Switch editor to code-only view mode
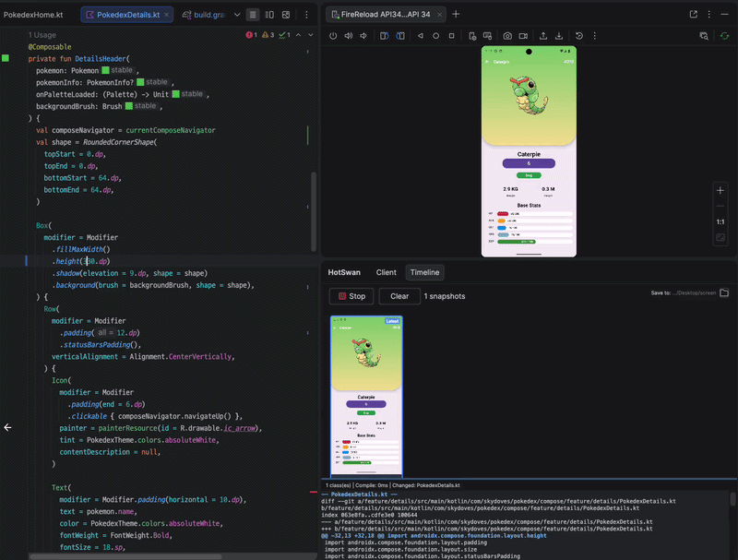The height and width of the screenshot is (560, 738). coord(253,15)
